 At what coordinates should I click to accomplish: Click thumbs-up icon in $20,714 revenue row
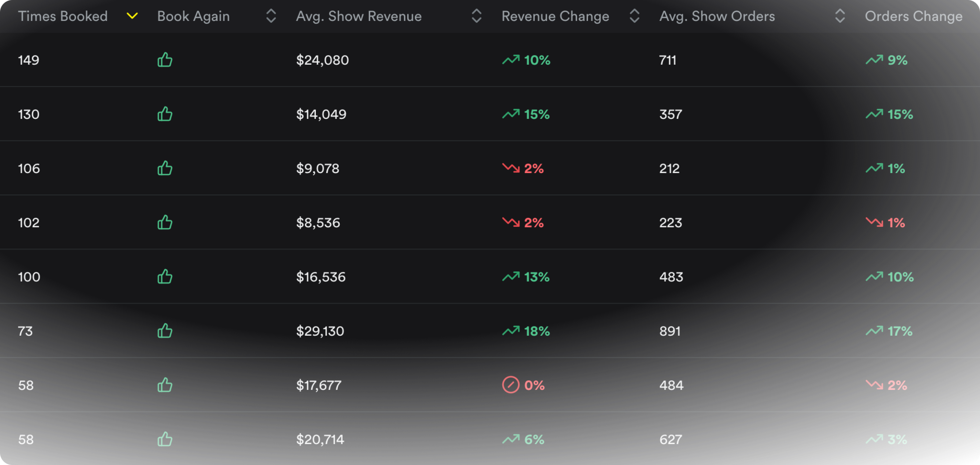click(165, 440)
